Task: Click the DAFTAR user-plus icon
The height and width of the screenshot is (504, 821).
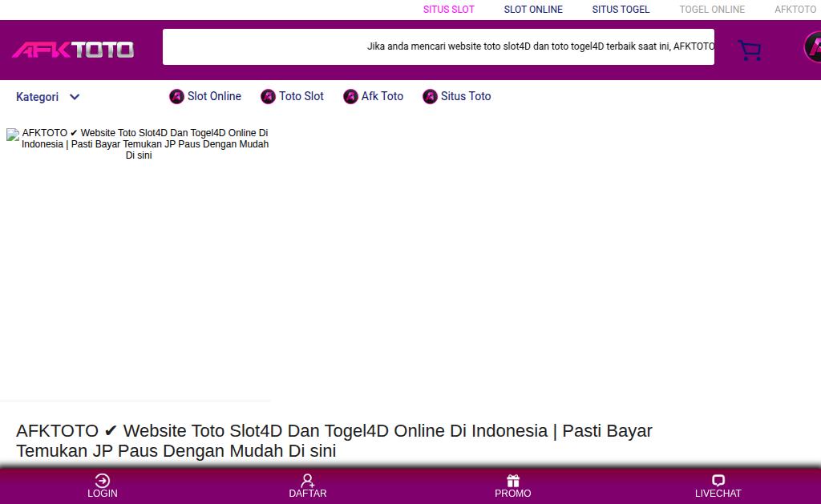Action: 308,481
